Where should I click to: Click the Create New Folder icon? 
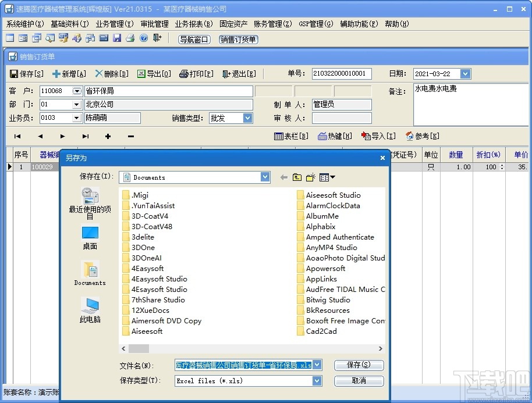[x=310, y=177]
